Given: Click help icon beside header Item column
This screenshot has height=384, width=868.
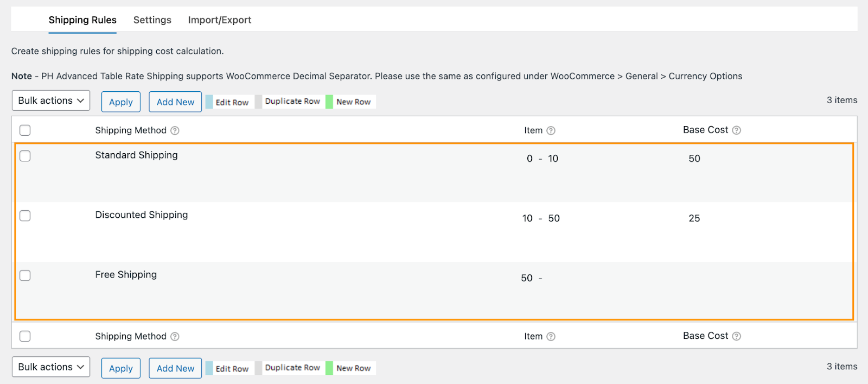Looking at the screenshot, I should click(551, 130).
